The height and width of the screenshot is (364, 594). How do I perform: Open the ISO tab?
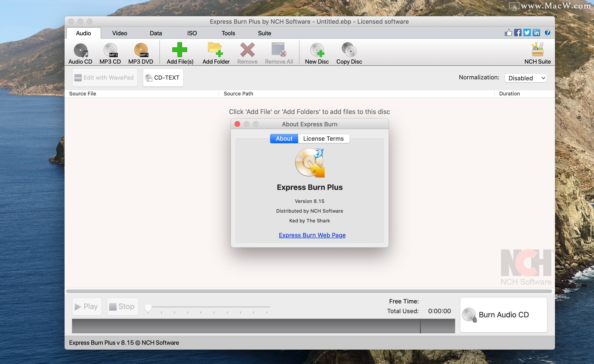(x=192, y=33)
